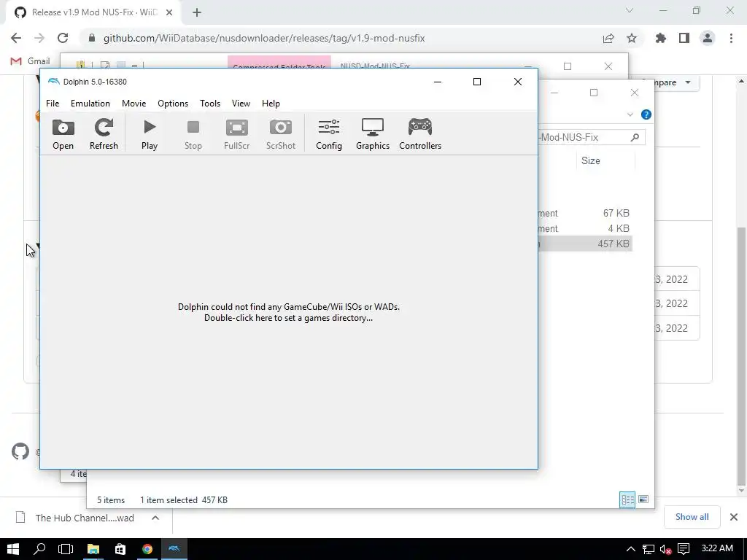Click the Open toolbar icon in Dolphin
Screen dimensions: 747x560
tap(63, 134)
